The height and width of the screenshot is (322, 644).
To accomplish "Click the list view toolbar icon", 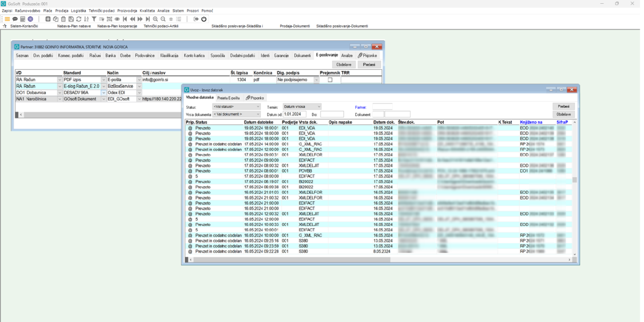I will click(x=179, y=19).
